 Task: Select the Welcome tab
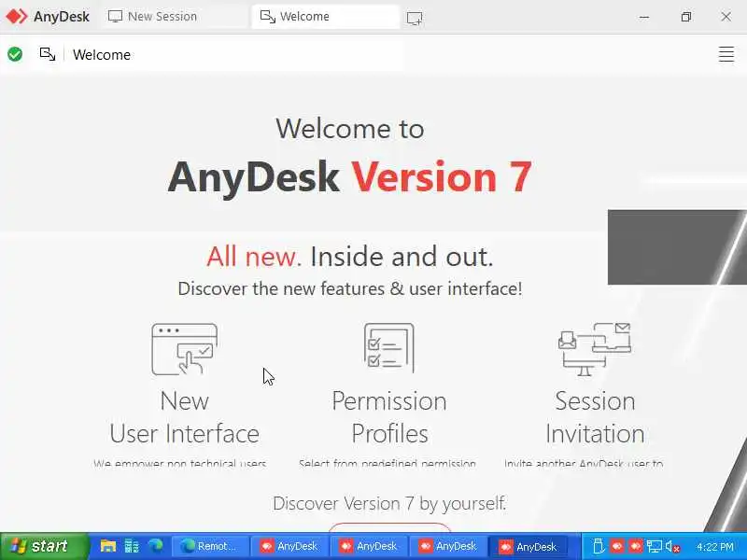(x=325, y=17)
